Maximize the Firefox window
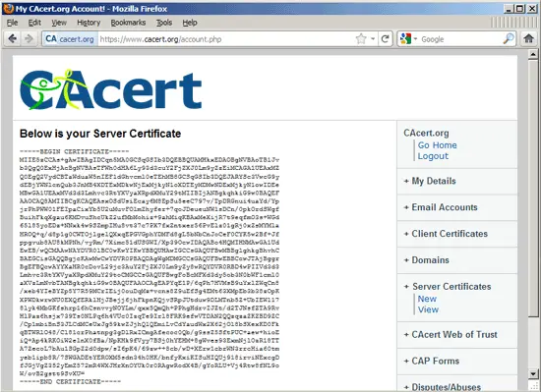 tap(520, 9)
